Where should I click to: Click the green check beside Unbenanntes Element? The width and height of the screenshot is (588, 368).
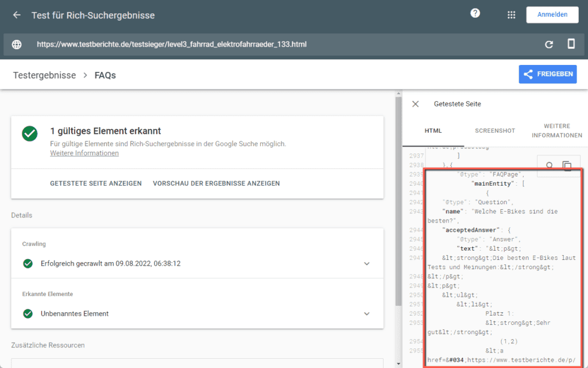(x=28, y=313)
